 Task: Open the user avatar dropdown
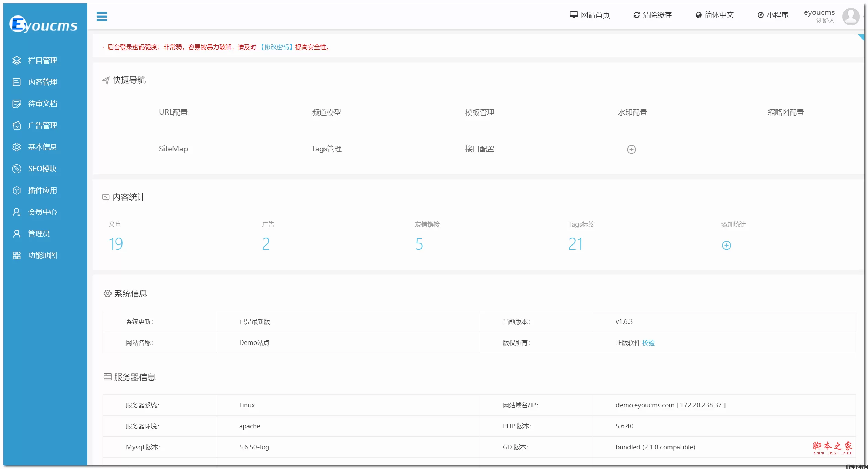850,16
